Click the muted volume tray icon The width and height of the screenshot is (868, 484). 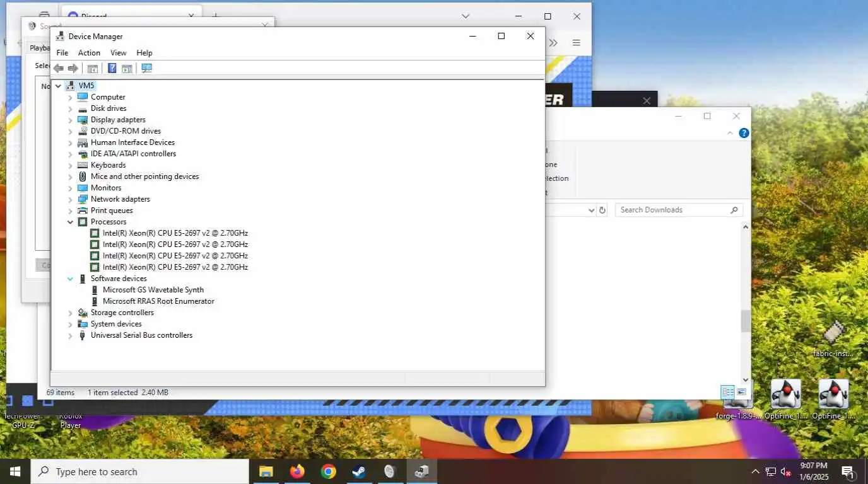tap(786, 471)
